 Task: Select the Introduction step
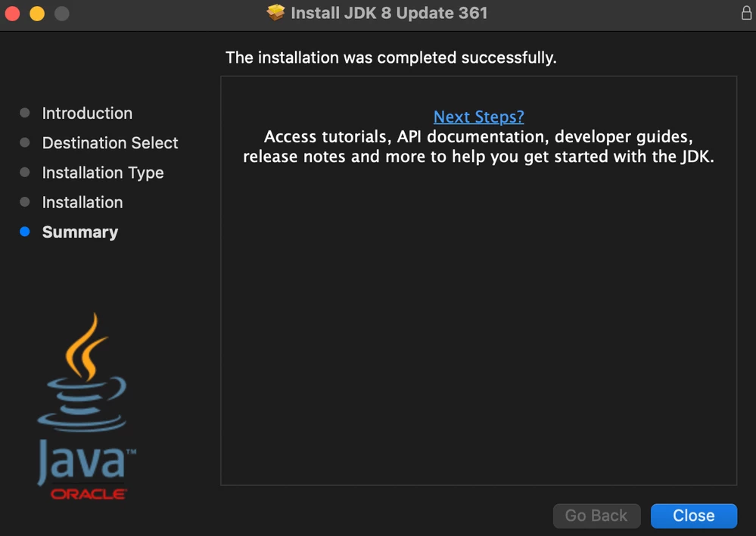pyautogui.click(x=87, y=113)
